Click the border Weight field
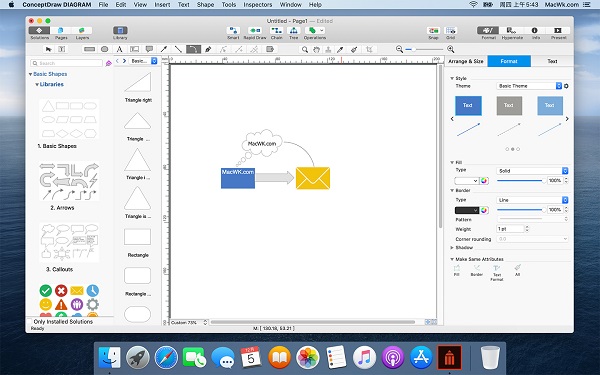The width and height of the screenshot is (600, 375). 510,229
